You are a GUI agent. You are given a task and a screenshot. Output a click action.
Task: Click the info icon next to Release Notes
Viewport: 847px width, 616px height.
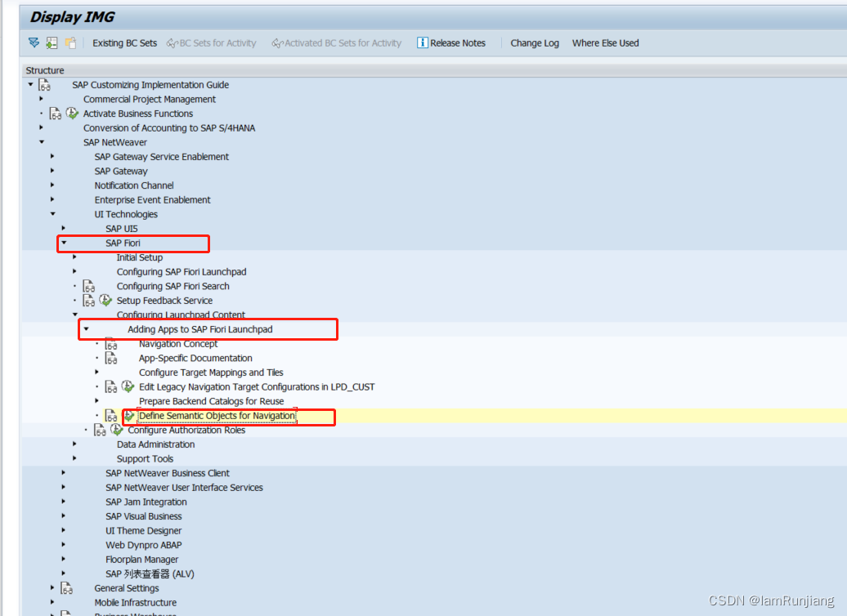point(422,42)
